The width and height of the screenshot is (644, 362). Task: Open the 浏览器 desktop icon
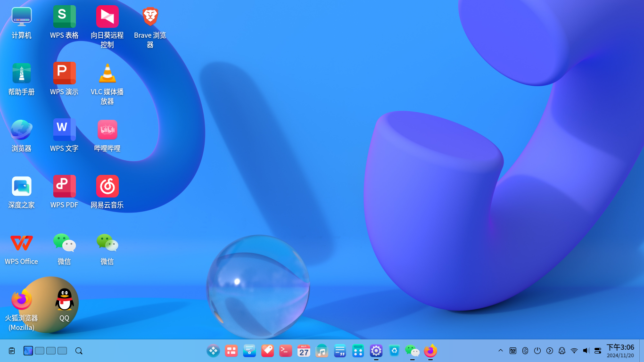click(22, 130)
